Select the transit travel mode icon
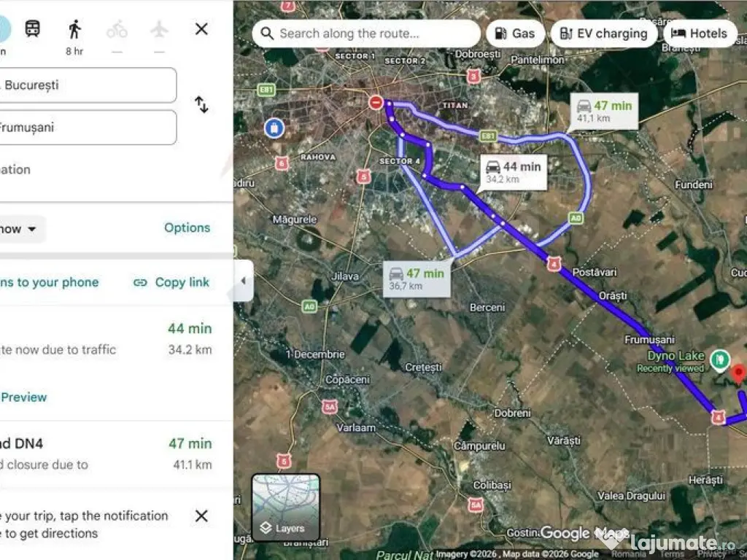The width and height of the screenshot is (747, 560). point(33,29)
